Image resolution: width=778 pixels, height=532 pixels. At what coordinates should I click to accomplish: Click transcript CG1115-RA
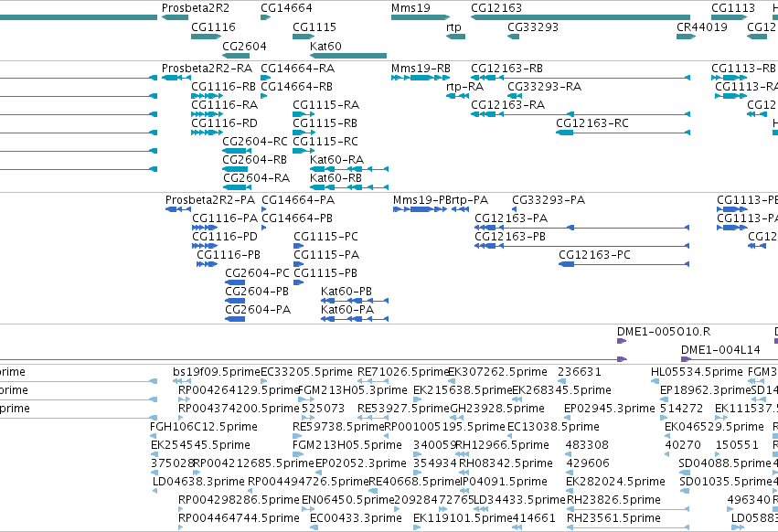tap(326, 105)
